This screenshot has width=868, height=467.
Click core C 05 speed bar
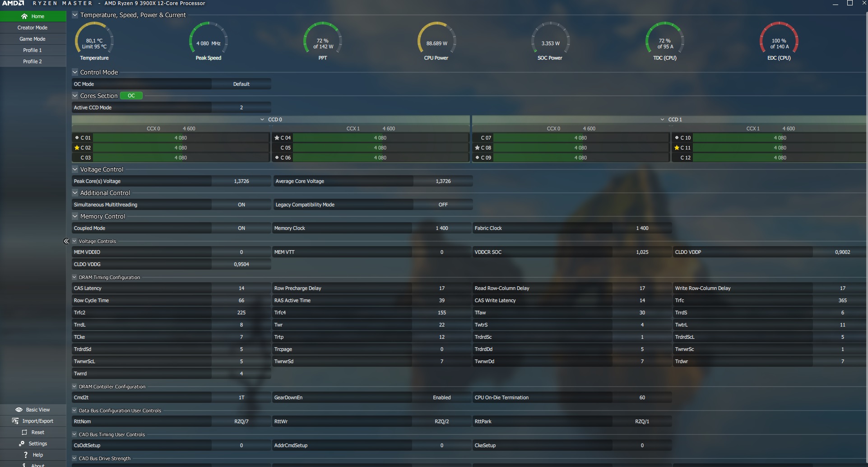pyautogui.click(x=380, y=148)
